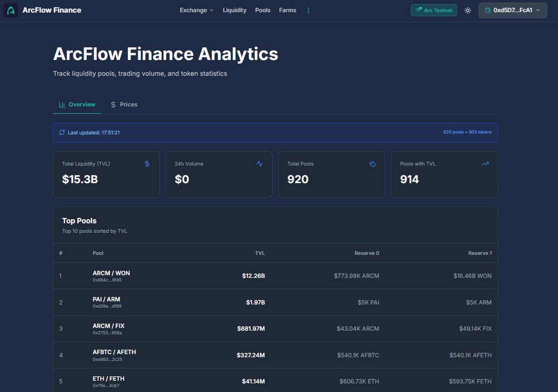Click the Top Pools heading
The image size is (558, 392).
tap(80, 221)
